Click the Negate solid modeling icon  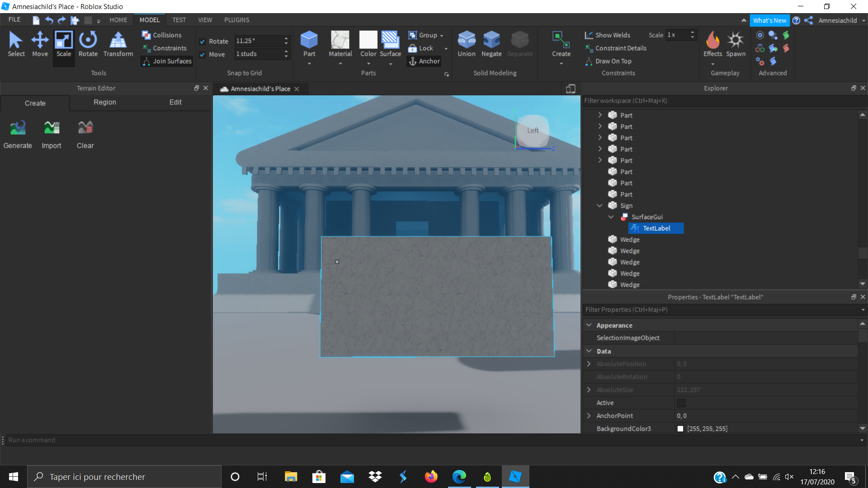point(491,44)
